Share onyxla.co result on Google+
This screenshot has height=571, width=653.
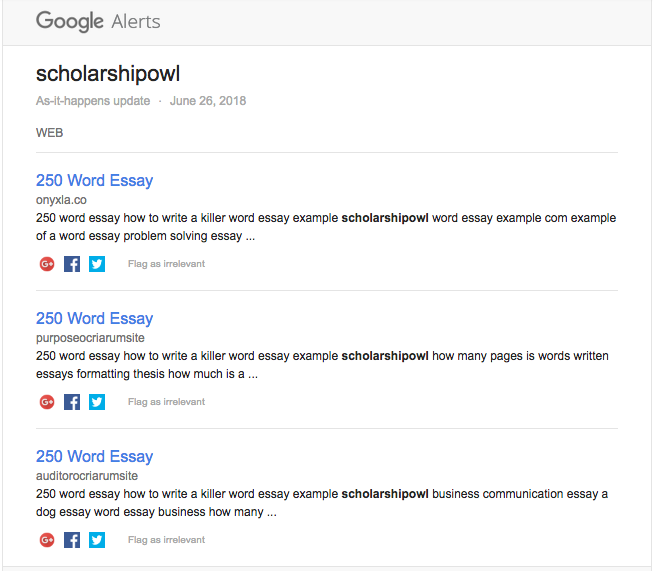47,264
